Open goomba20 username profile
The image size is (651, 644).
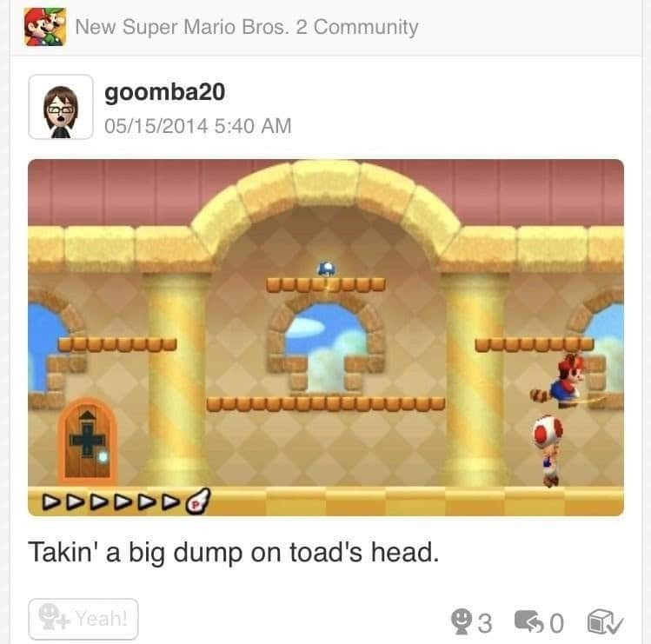coord(165,92)
